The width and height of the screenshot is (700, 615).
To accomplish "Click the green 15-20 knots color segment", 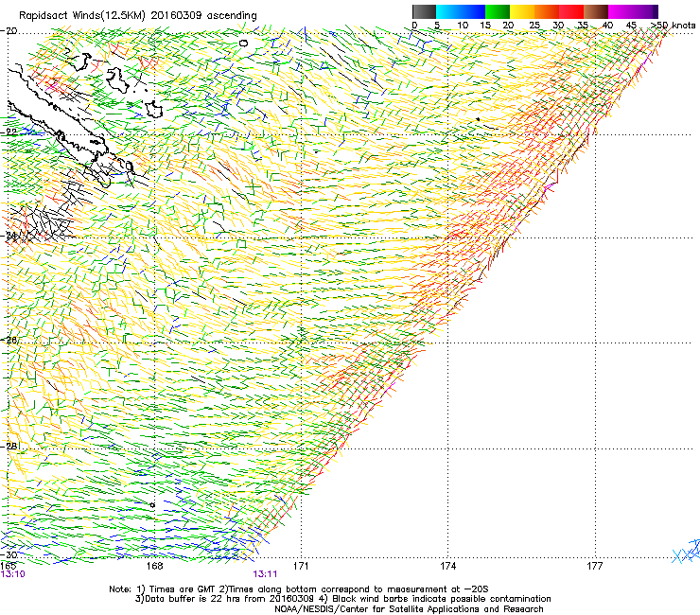I will click(x=498, y=11).
